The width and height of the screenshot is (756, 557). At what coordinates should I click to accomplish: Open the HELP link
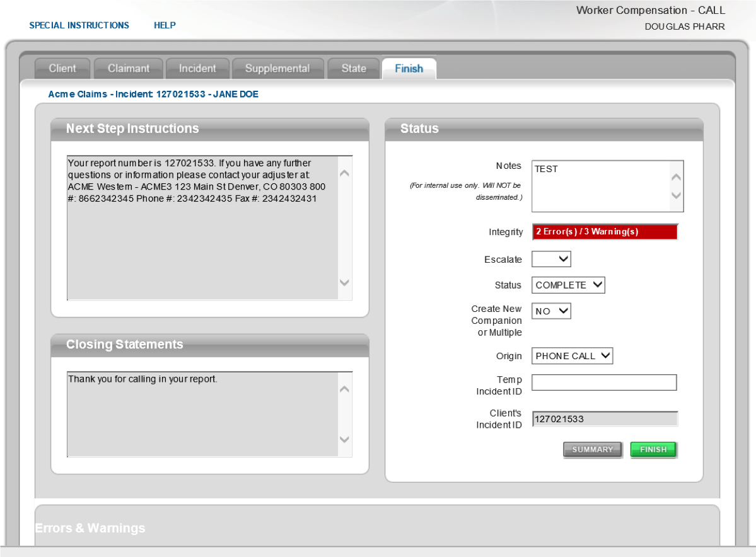(165, 25)
